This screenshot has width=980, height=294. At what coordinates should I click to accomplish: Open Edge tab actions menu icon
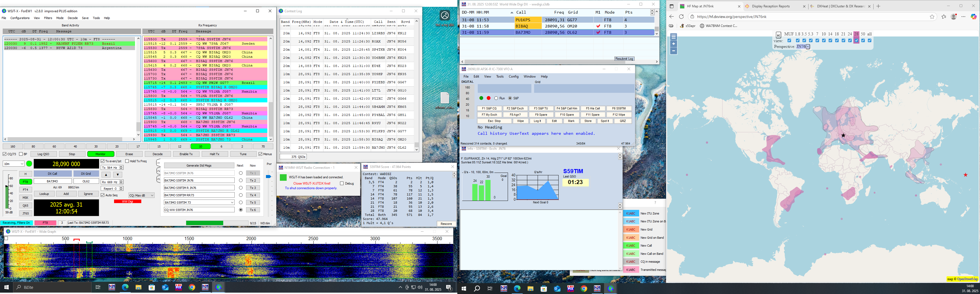[672, 6]
